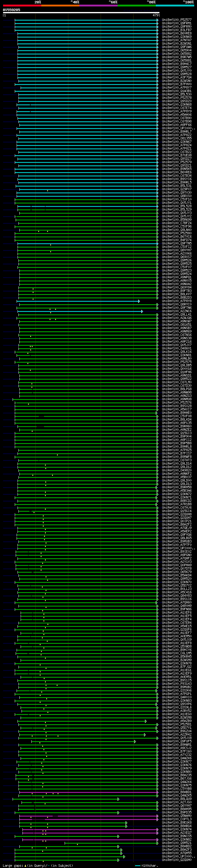Open hit UniRef100_B6VRE8
197x868 pixels.
coord(177,33)
